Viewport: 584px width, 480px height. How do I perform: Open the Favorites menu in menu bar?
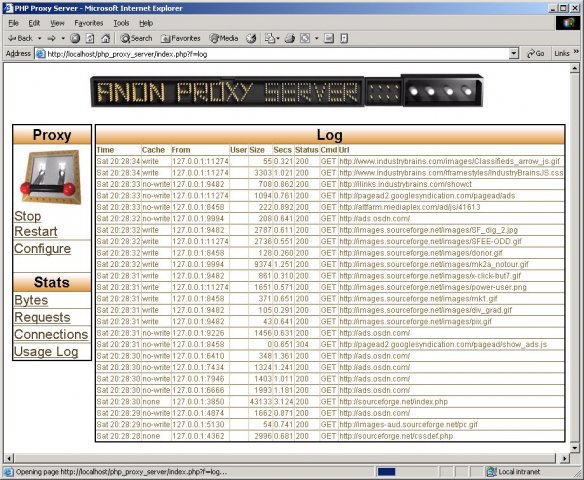click(88, 23)
